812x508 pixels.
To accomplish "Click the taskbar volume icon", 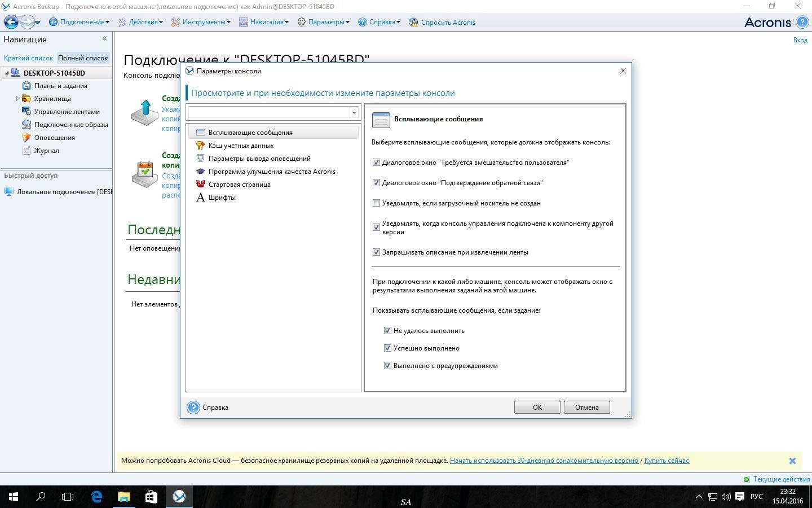I will (726, 497).
